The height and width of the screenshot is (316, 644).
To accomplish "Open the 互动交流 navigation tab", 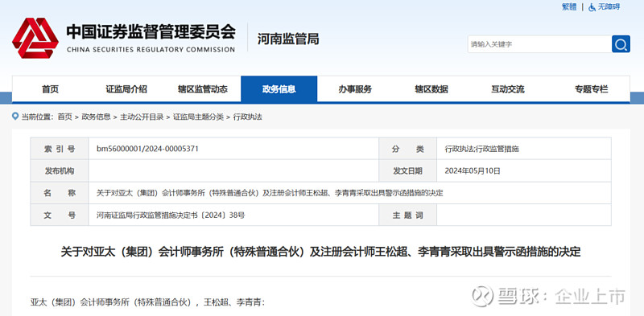I will tap(508, 89).
